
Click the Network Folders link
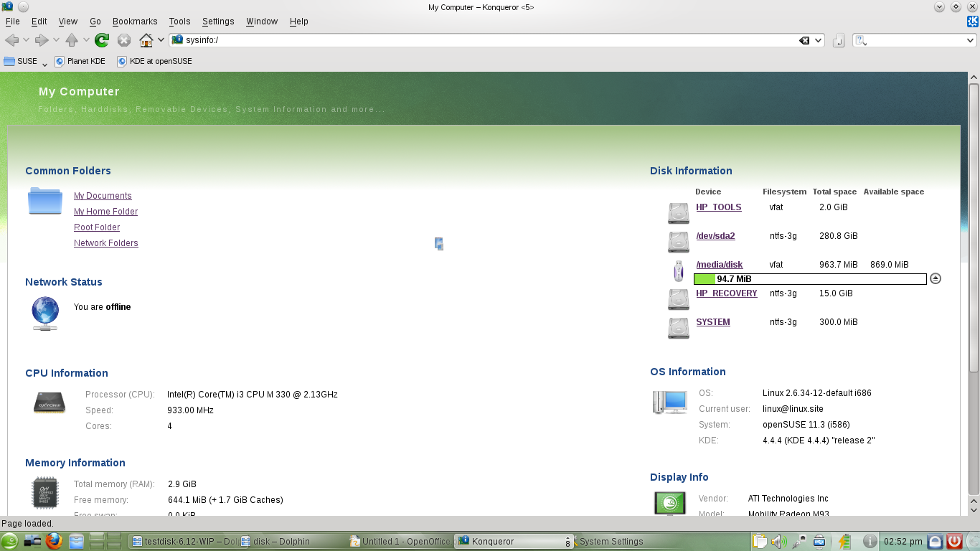coord(105,243)
